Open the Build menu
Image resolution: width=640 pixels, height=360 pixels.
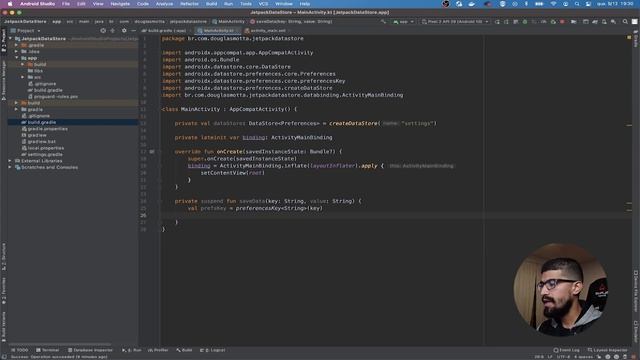click(x=211, y=4)
